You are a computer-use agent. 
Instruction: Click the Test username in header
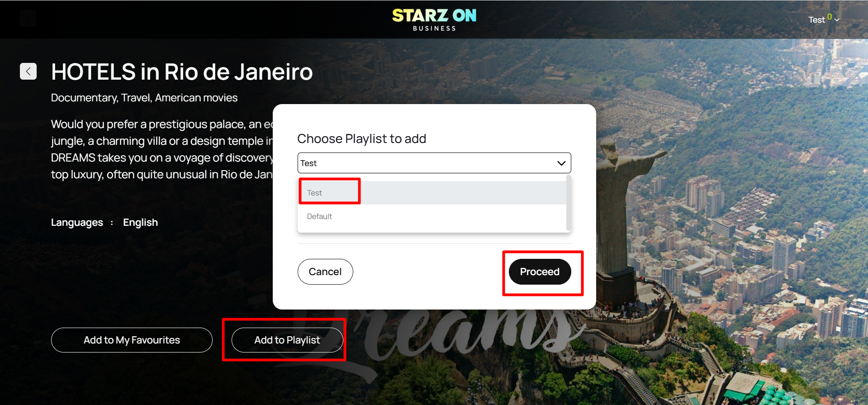click(x=816, y=20)
